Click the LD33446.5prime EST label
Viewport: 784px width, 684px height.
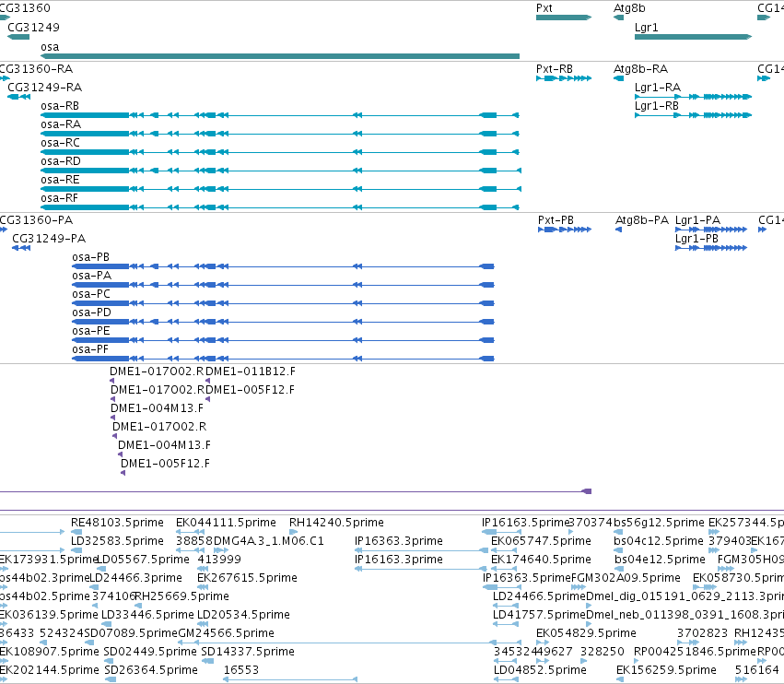[147, 615]
